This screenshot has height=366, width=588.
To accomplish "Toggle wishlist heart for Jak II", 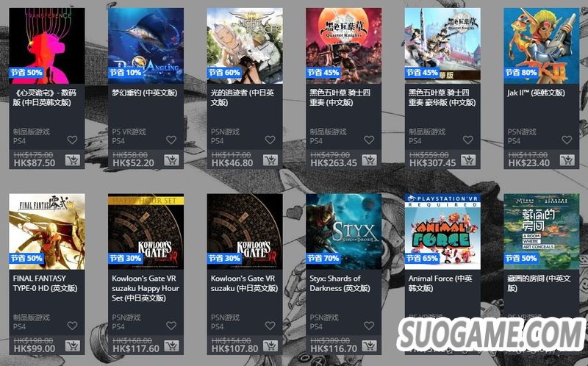I will (x=567, y=140).
